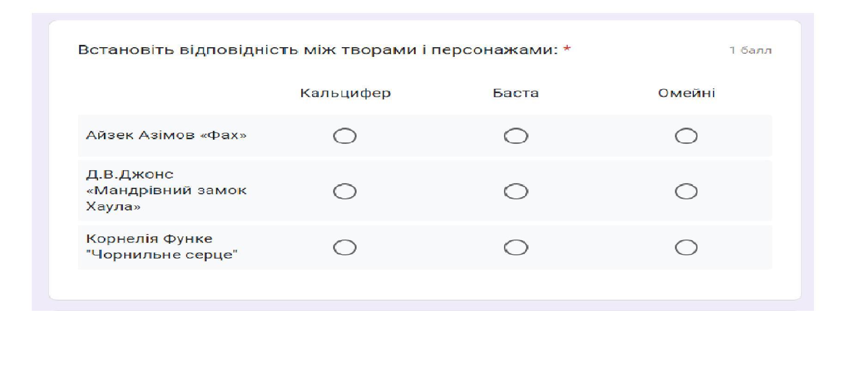Select Омейні for Айзек Азімов «Фах»
Image resolution: width=868 pixels, height=370 pixels.
pos(686,136)
